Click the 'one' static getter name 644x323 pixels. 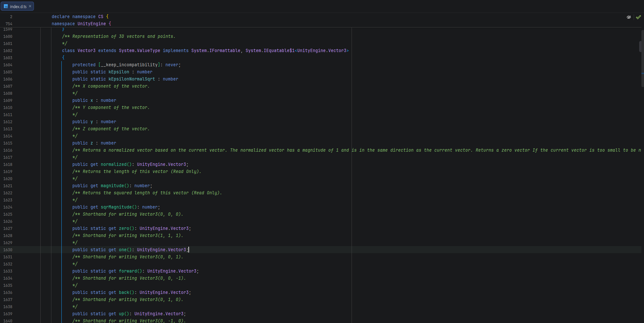[x=123, y=250]
